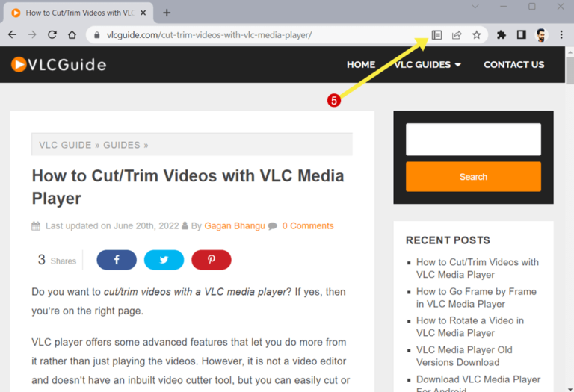
Task: Toggle the browser side panel icon
Action: pyautogui.click(x=521, y=35)
